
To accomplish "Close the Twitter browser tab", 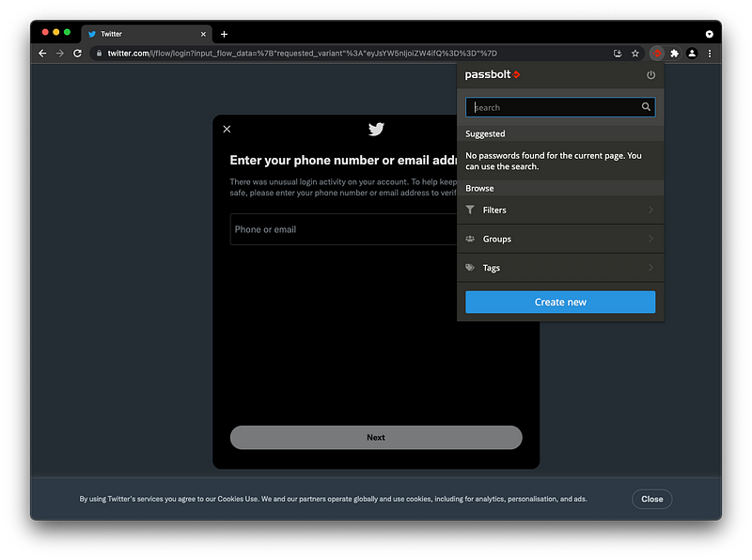I will 203,34.
